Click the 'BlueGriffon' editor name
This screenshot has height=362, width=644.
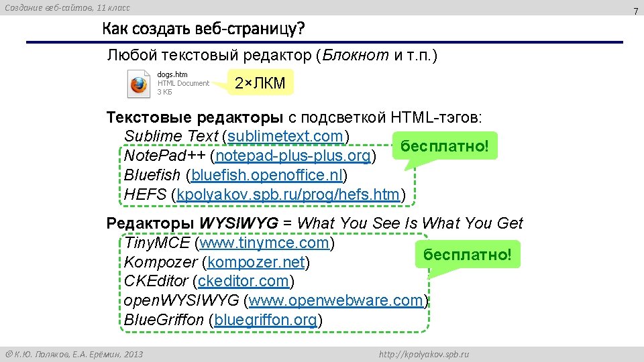(164, 320)
